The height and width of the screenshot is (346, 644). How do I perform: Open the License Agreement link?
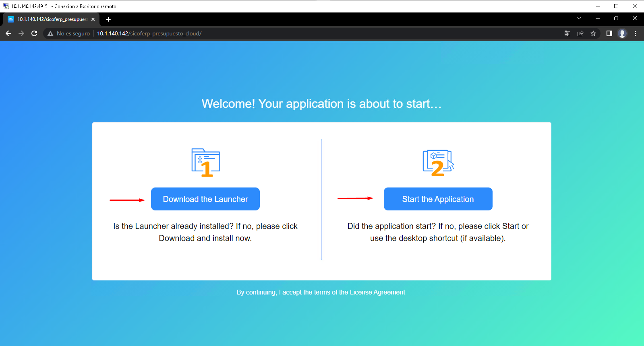pos(378,292)
